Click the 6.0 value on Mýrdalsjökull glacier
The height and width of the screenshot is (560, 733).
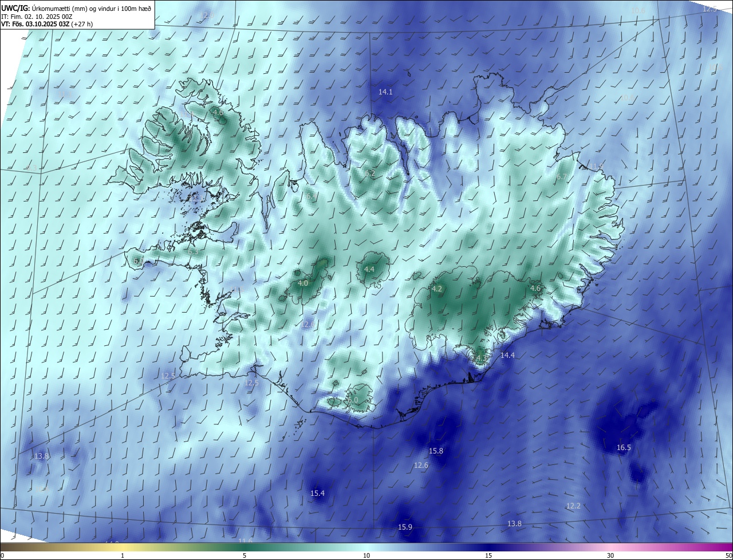click(x=353, y=400)
